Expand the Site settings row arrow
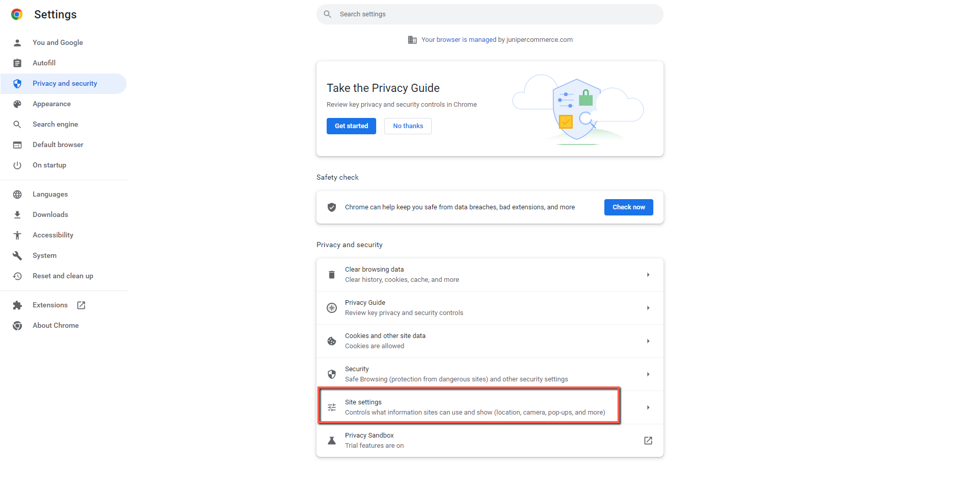This screenshot has height=483, width=980. (x=648, y=407)
